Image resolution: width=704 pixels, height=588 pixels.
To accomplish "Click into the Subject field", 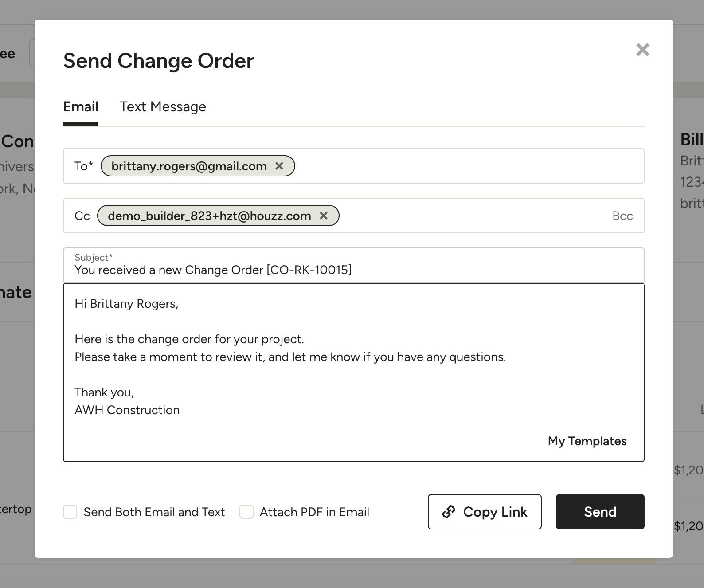I will tap(353, 270).
